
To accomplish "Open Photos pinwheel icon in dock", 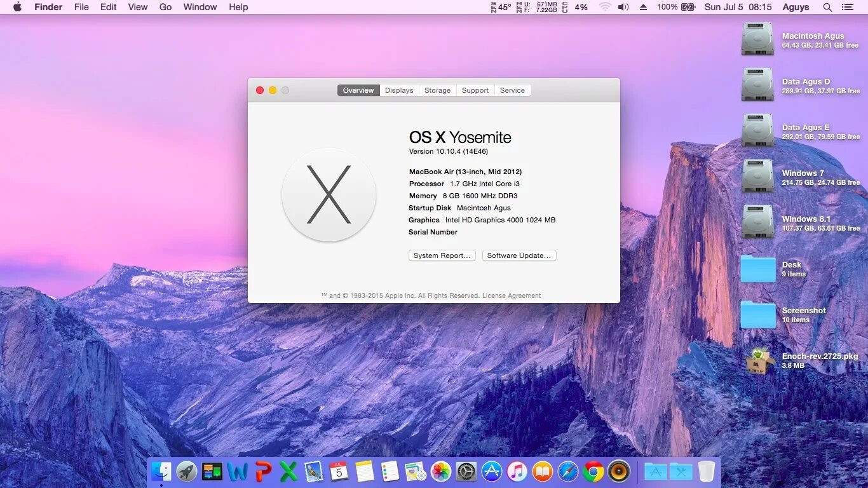I will click(x=441, y=471).
